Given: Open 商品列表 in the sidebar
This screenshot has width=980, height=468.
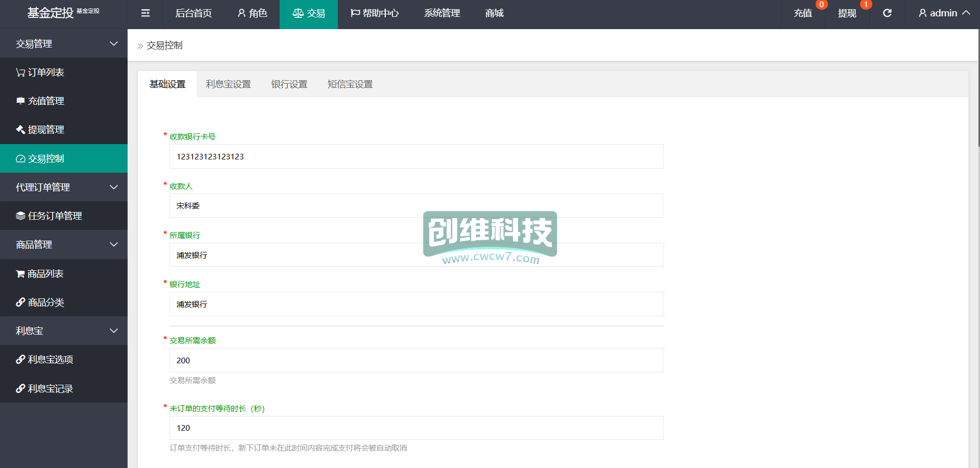Looking at the screenshot, I should pos(45,274).
